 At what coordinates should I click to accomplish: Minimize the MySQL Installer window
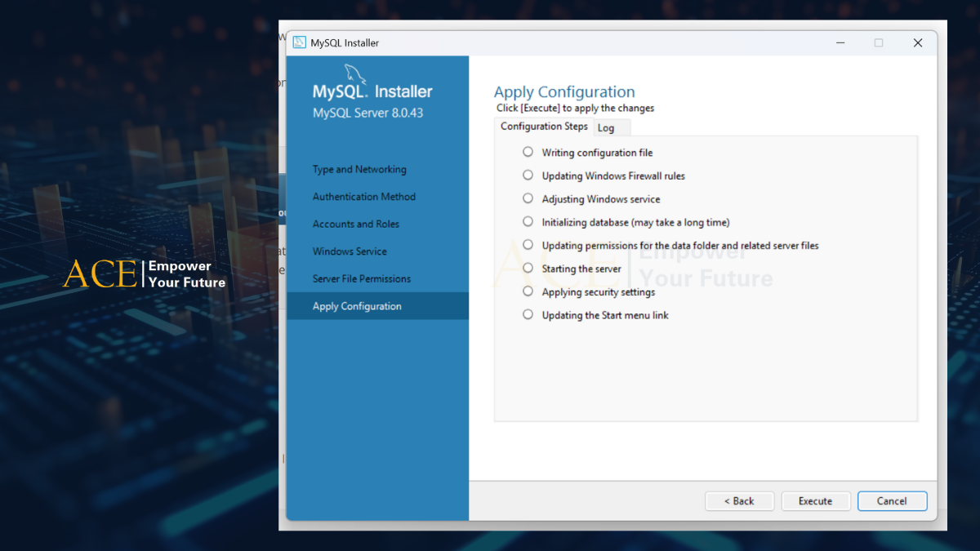pos(840,43)
